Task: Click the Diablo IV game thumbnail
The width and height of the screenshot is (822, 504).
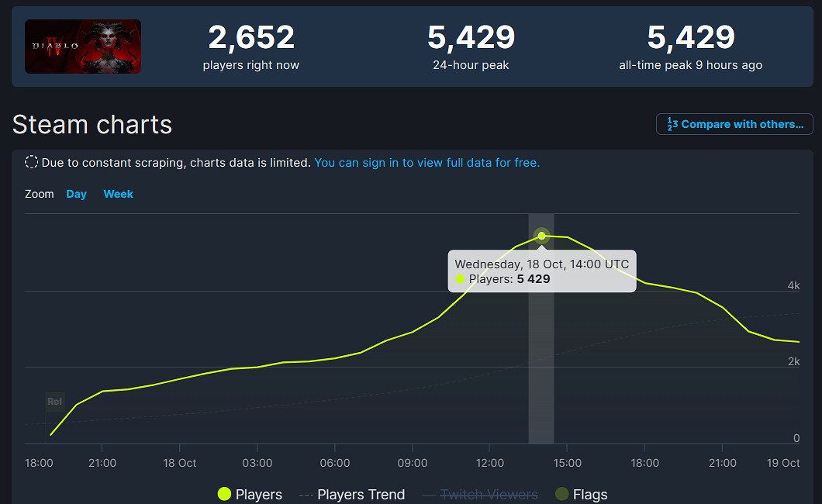Action: [x=83, y=47]
